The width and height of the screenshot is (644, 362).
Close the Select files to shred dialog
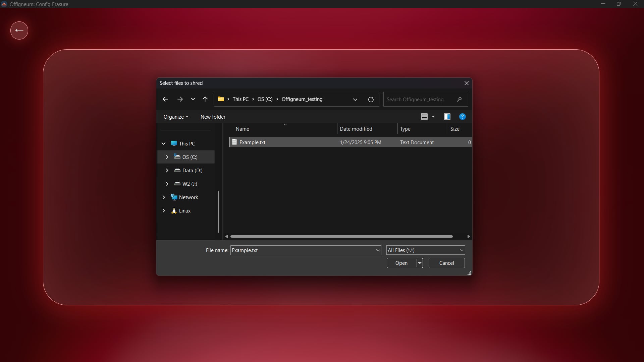[466, 83]
